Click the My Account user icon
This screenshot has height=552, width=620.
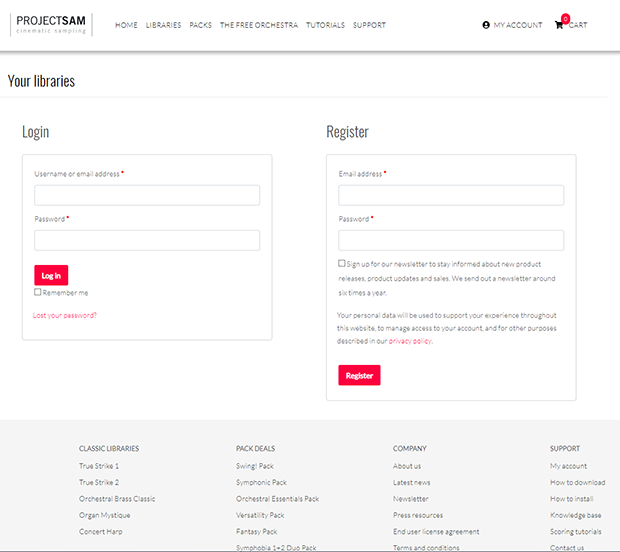coord(486,25)
